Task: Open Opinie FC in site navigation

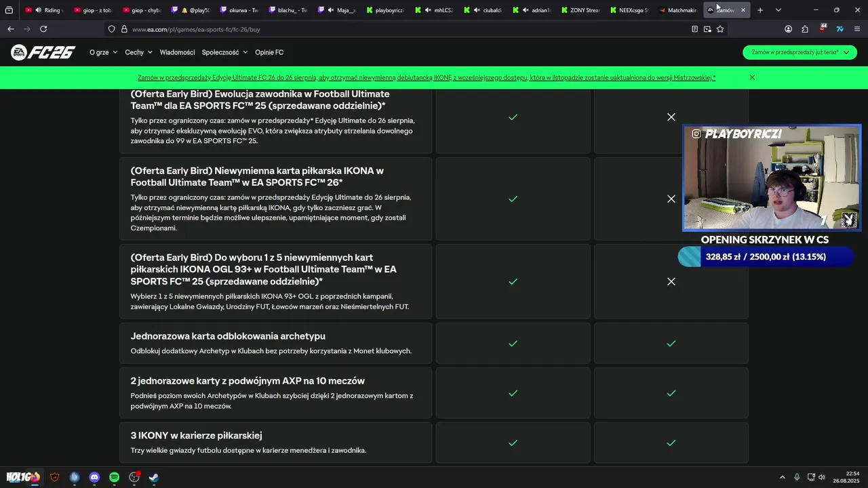Action: 269,52
